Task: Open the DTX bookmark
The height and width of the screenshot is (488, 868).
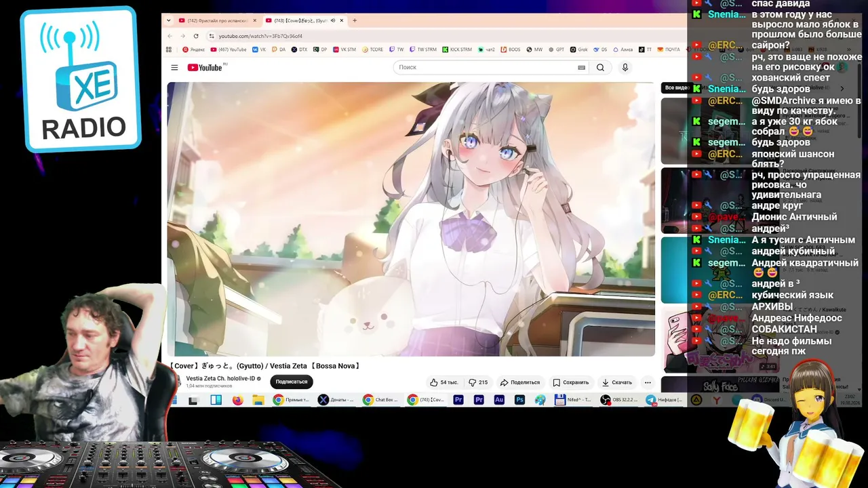Action: click(299, 49)
